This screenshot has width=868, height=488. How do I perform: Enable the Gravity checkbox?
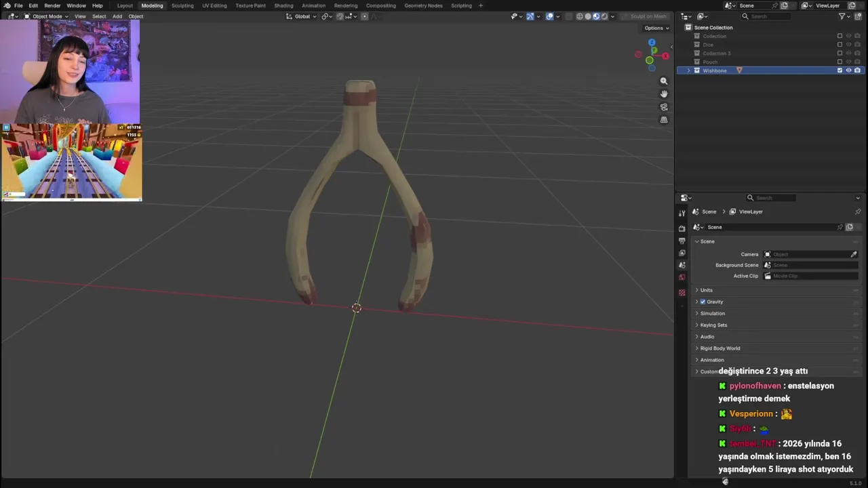point(703,302)
